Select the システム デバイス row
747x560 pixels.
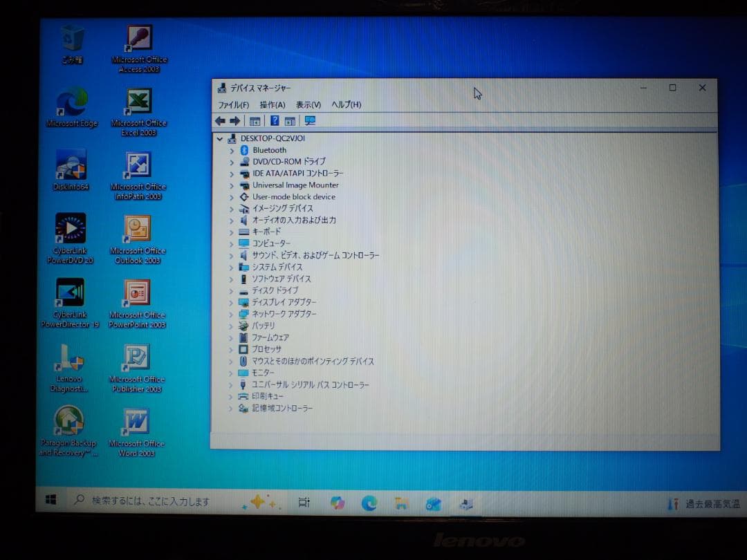point(276,267)
